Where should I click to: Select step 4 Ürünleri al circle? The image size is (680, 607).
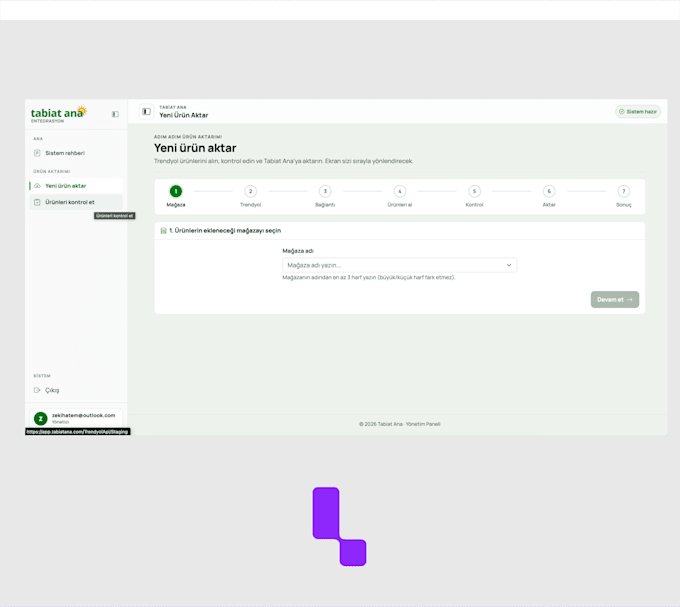point(400,191)
